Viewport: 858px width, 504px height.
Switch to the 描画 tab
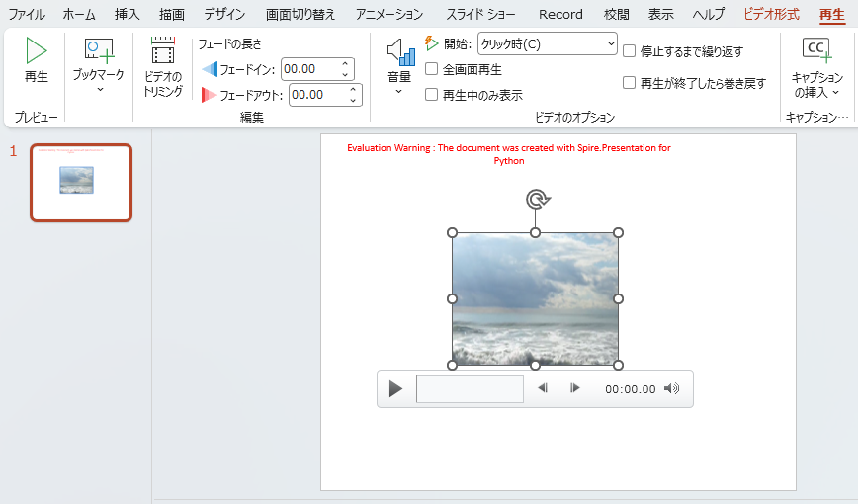point(171,14)
